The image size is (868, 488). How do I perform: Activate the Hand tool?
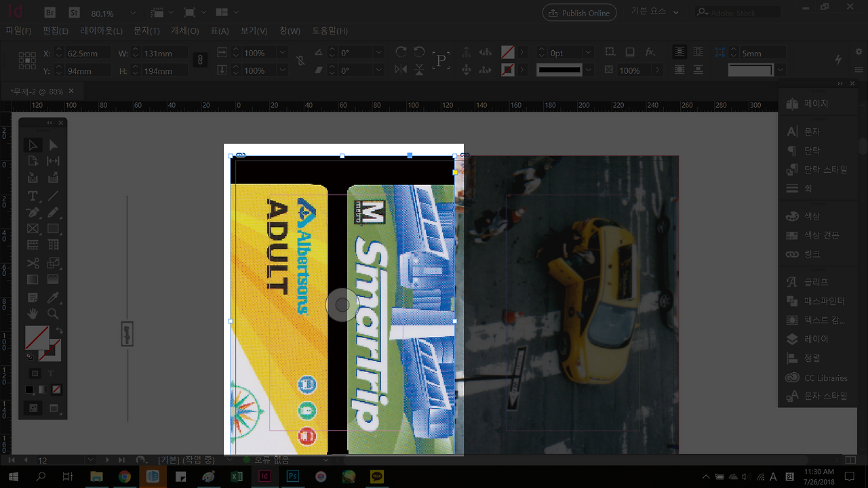pyautogui.click(x=32, y=314)
